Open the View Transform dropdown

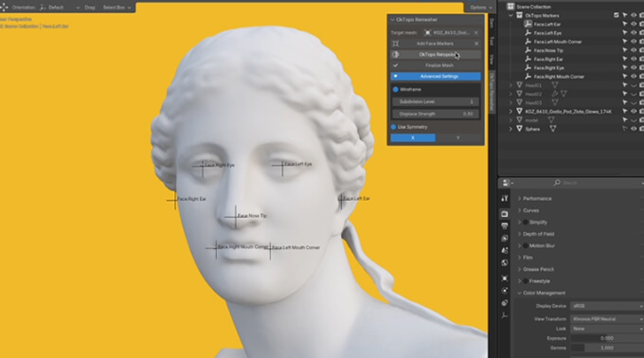607,319
